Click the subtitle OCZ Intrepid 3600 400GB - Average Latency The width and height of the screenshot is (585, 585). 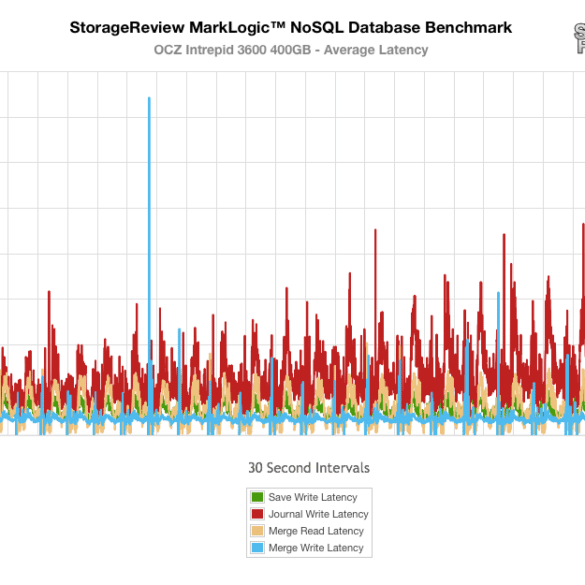[291, 50]
